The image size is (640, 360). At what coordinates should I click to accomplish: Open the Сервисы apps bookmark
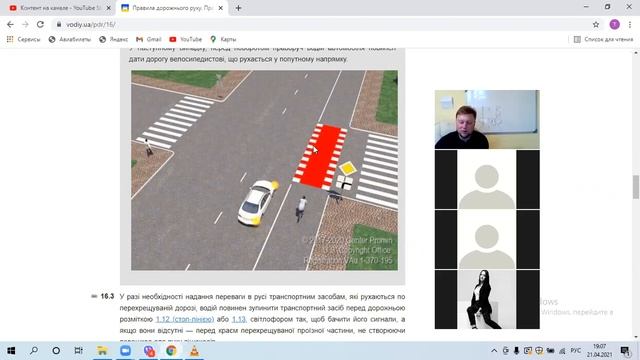24,39
